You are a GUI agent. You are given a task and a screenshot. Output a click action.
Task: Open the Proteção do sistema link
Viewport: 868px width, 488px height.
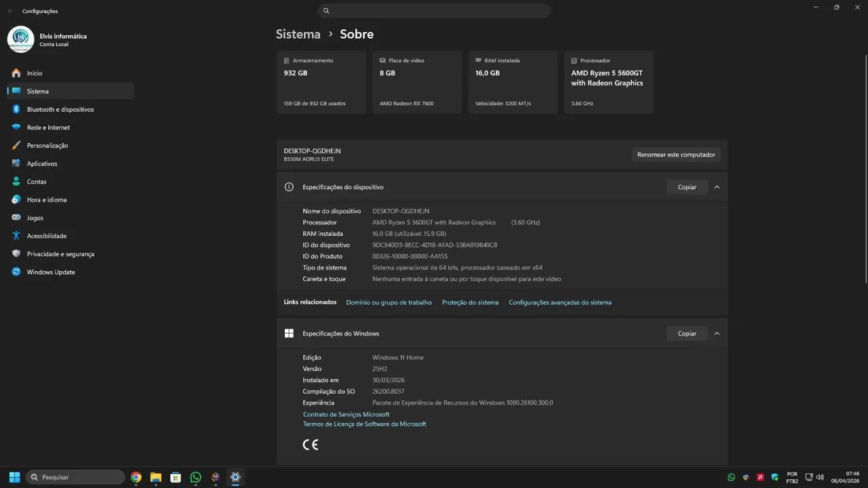(470, 302)
